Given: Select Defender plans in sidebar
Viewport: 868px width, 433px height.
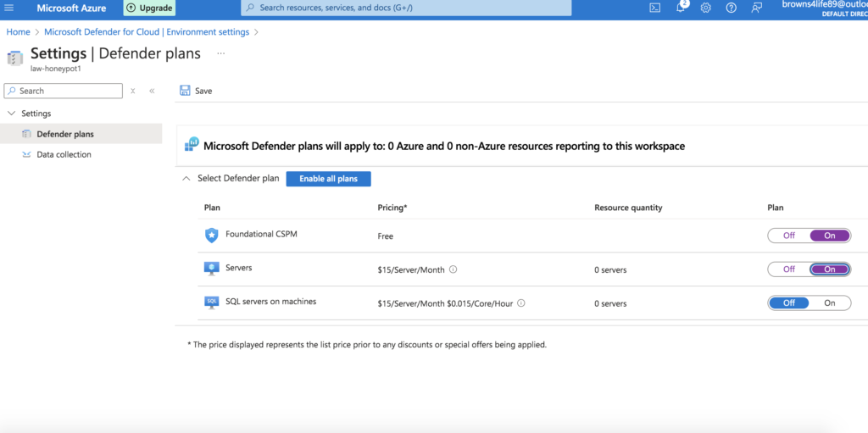Looking at the screenshot, I should click(81, 134).
